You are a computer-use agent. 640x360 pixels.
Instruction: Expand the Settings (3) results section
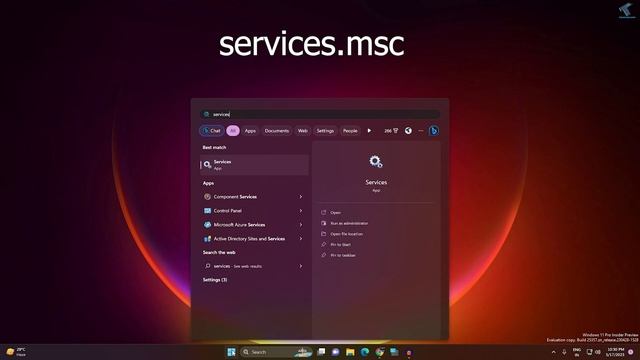point(215,280)
